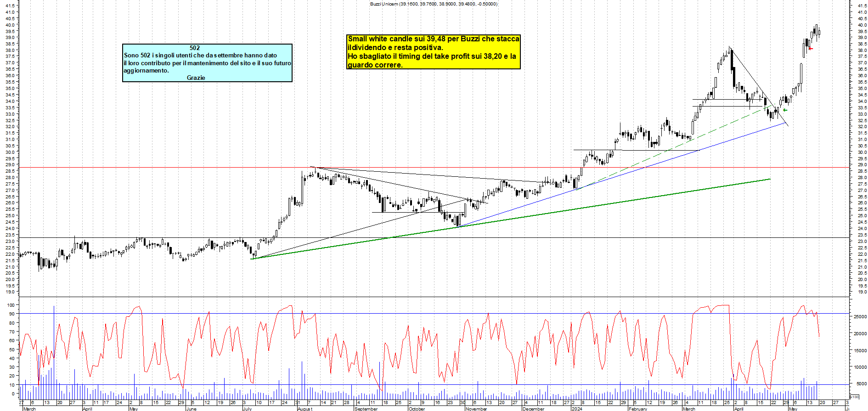
Task: Click the '100' oscillator scale label
Action: pyautogui.click(x=11, y=305)
